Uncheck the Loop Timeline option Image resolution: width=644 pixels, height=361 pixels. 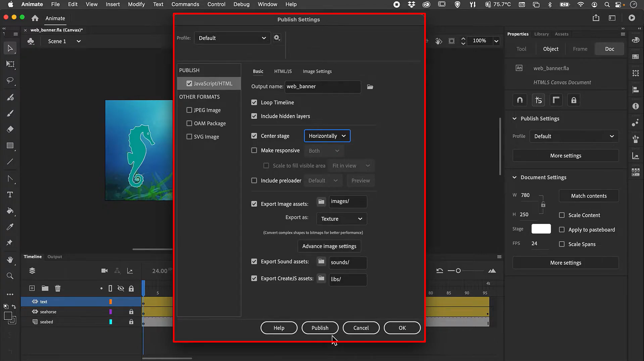pos(254,102)
